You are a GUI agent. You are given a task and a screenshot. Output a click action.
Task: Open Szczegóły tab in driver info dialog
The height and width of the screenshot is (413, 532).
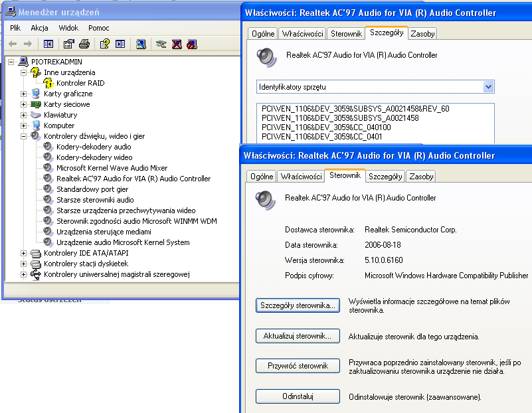[385, 177]
